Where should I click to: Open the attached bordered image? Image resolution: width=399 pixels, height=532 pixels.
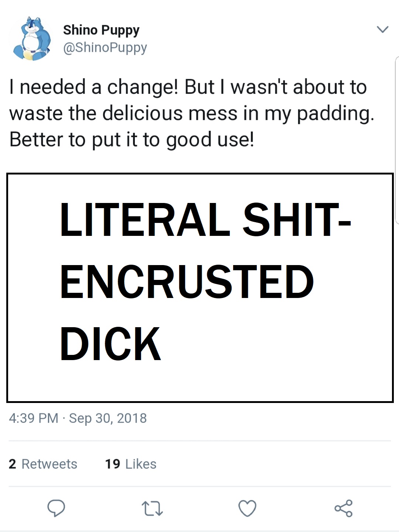(200, 288)
